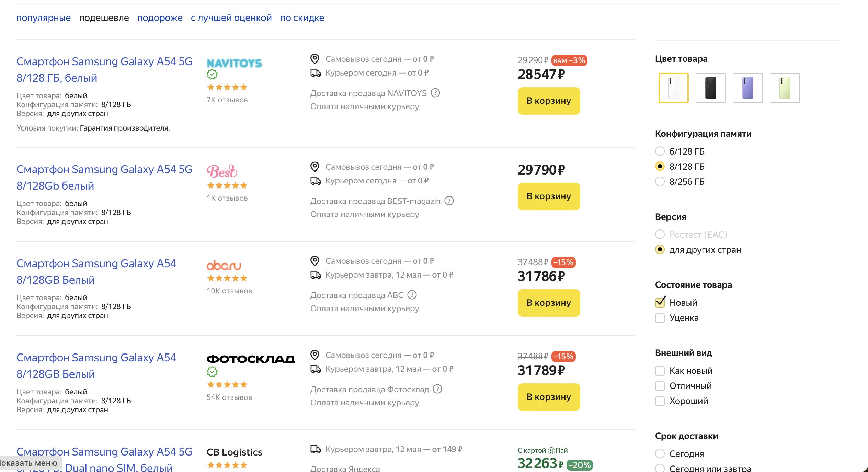Click pickup pin icon in Фотосклад row
The height and width of the screenshot is (472, 868).
click(315, 355)
